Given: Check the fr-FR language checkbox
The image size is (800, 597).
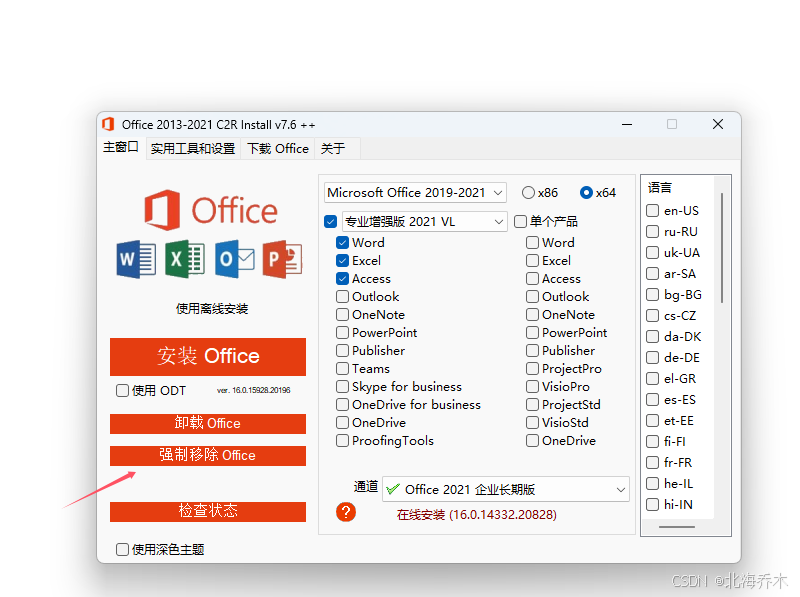Looking at the screenshot, I should [653, 462].
